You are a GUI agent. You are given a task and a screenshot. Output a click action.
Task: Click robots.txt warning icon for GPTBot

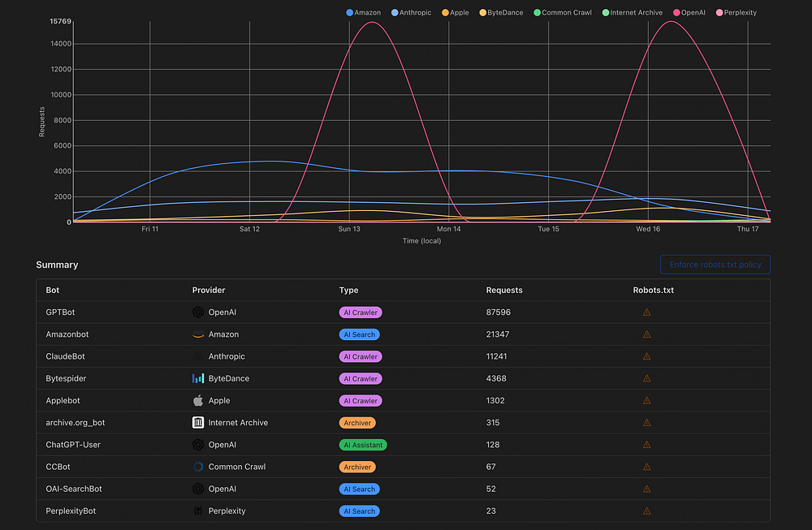coord(647,312)
